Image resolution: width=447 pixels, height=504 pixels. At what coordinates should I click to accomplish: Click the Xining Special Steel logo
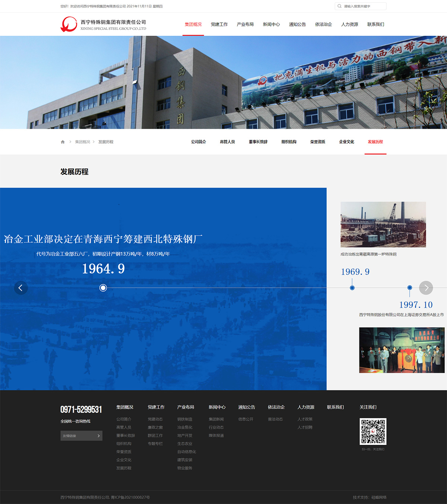point(69,25)
